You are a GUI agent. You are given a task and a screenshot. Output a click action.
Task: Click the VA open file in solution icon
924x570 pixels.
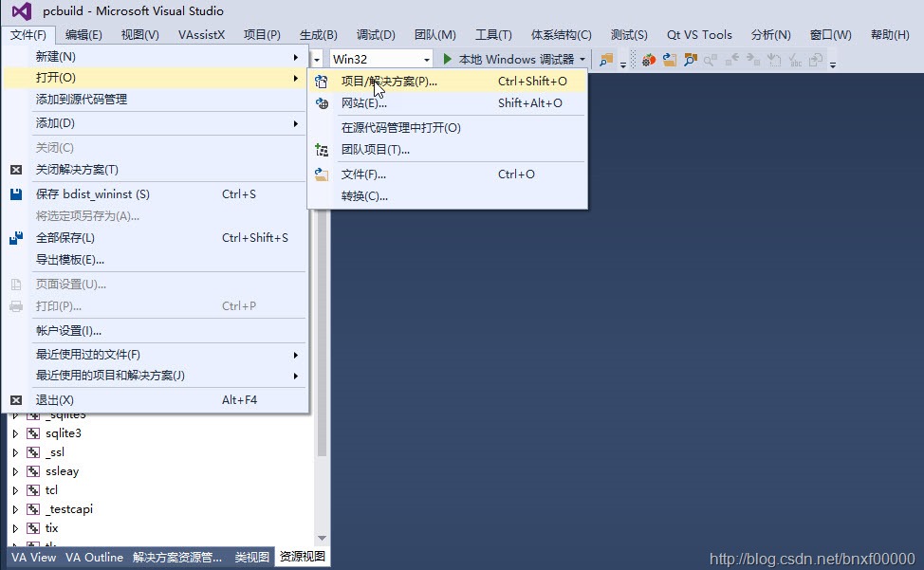[670, 60]
